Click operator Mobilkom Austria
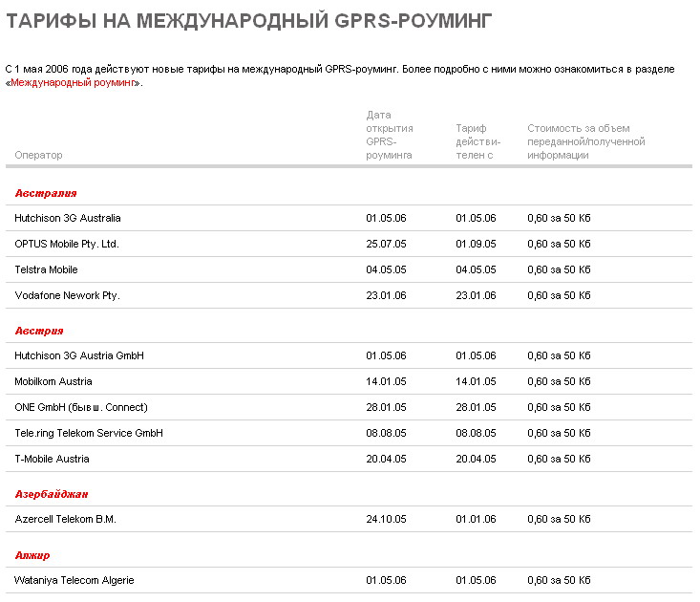The width and height of the screenshot is (700, 602). [x=53, y=381]
